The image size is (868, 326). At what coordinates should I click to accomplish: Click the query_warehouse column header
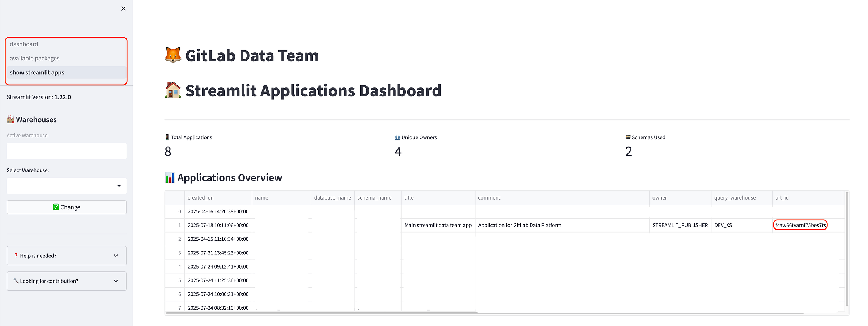pyautogui.click(x=742, y=198)
